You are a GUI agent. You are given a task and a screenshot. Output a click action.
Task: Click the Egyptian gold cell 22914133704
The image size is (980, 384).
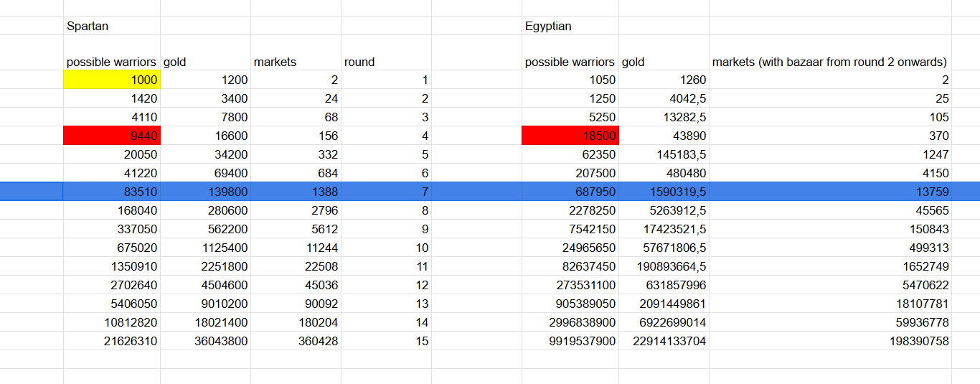(x=664, y=341)
